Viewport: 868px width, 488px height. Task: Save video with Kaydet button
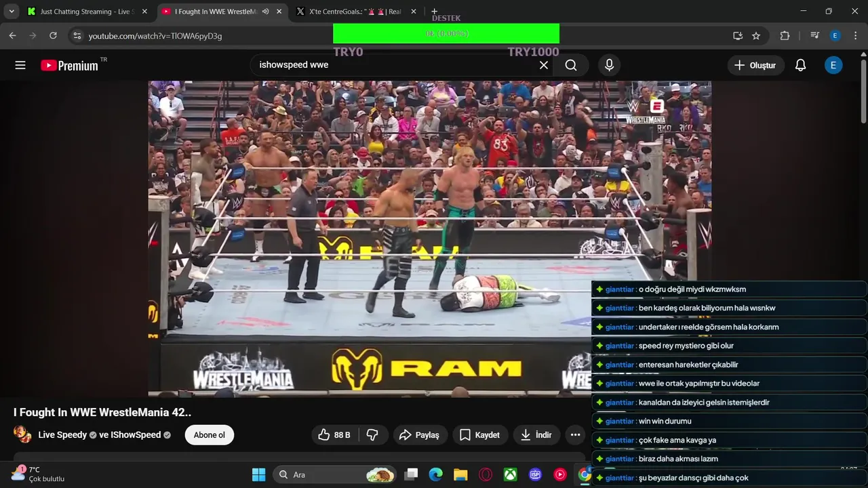480,435
